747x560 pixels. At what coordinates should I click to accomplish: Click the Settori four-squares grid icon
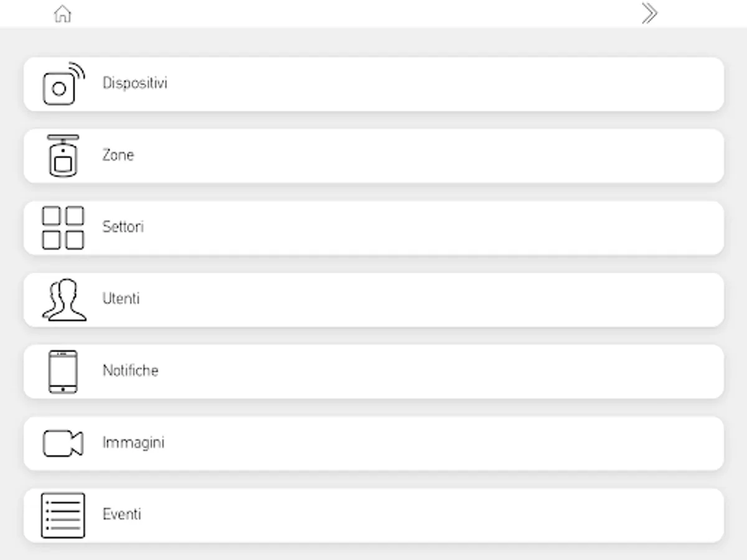pos(63,228)
